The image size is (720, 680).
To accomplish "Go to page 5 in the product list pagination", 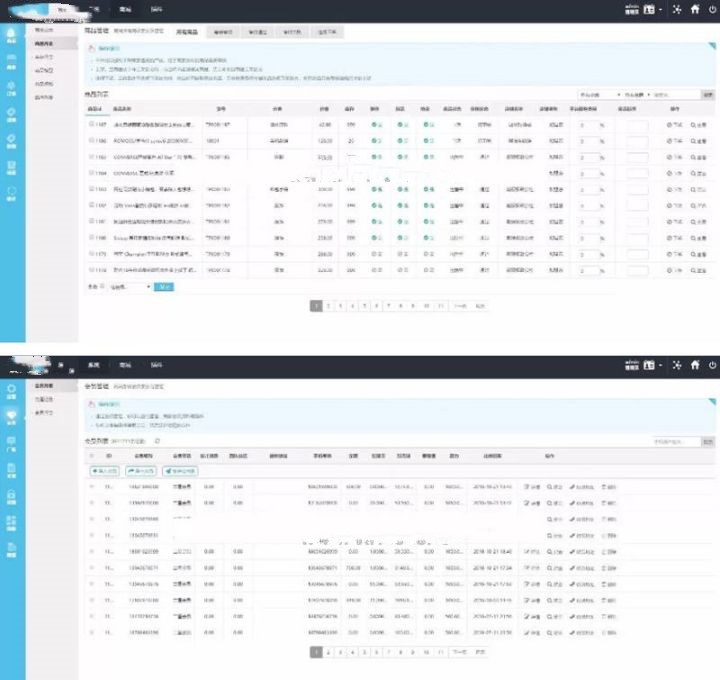I will pos(364,306).
